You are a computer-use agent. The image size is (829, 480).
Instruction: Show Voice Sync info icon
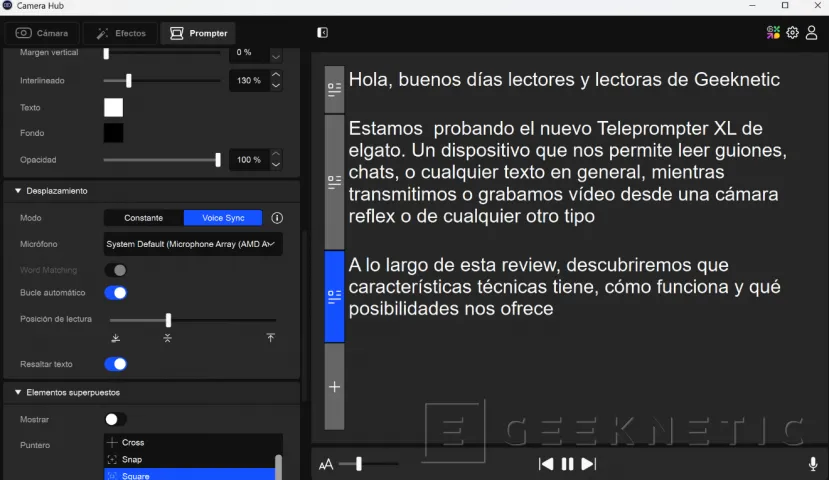pos(277,218)
